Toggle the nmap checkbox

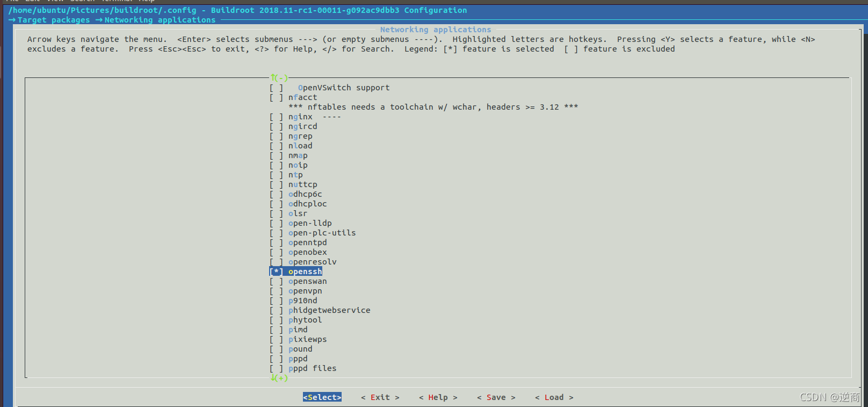click(276, 155)
